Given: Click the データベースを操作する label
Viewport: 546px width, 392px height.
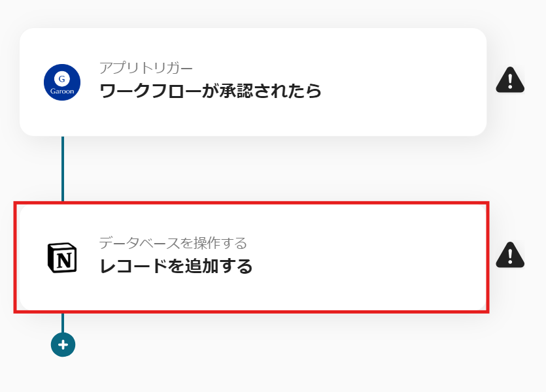Looking at the screenshot, I should click(173, 243).
